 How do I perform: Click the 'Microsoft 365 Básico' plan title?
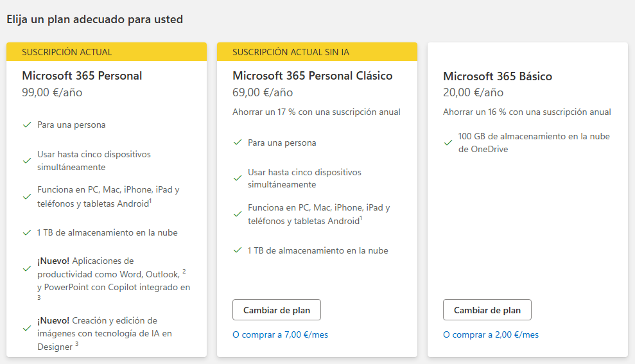[x=498, y=76]
